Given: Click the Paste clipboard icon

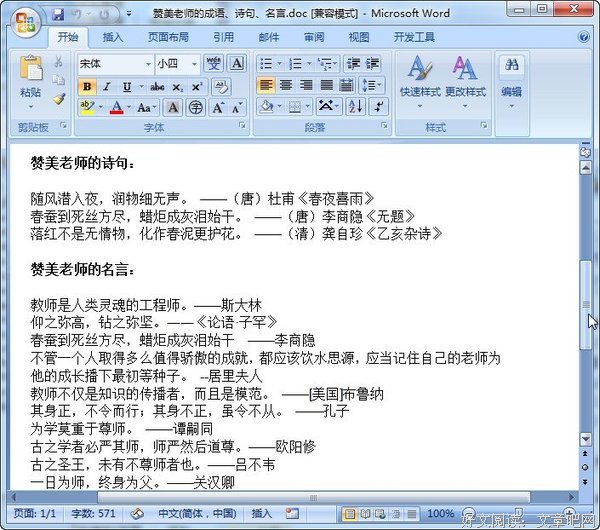Looking at the screenshot, I should pos(31,75).
